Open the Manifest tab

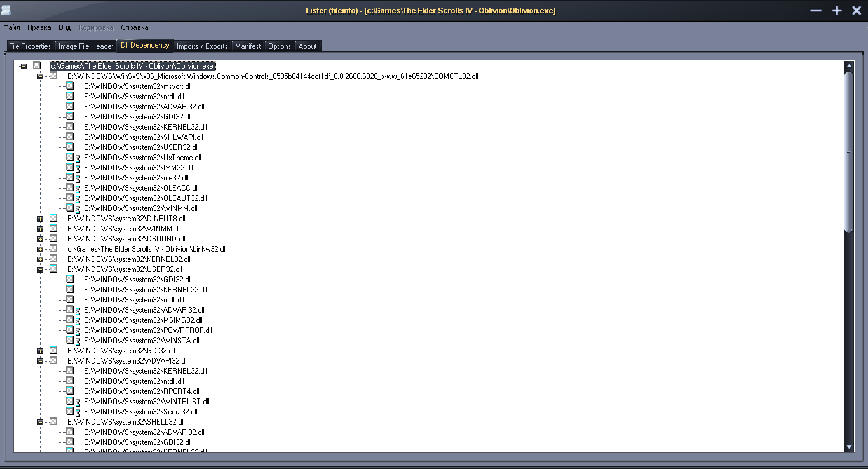coord(248,46)
